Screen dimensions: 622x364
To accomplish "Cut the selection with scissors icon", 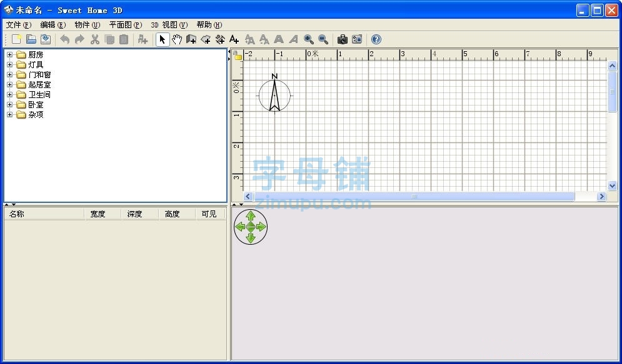I will click(x=94, y=39).
